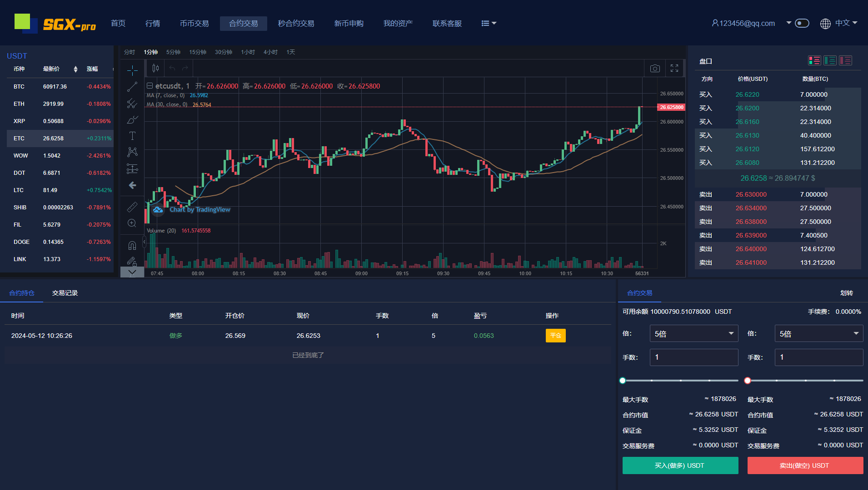Close position with the yellow 平仓 button
Image resolution: width=868 pixels, height=490 pixels.
pos(556,336)
